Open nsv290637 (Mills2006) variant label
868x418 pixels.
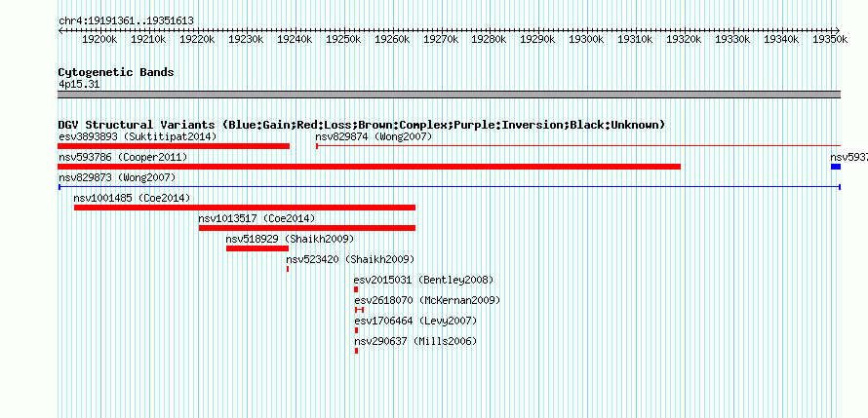point(415,341)
